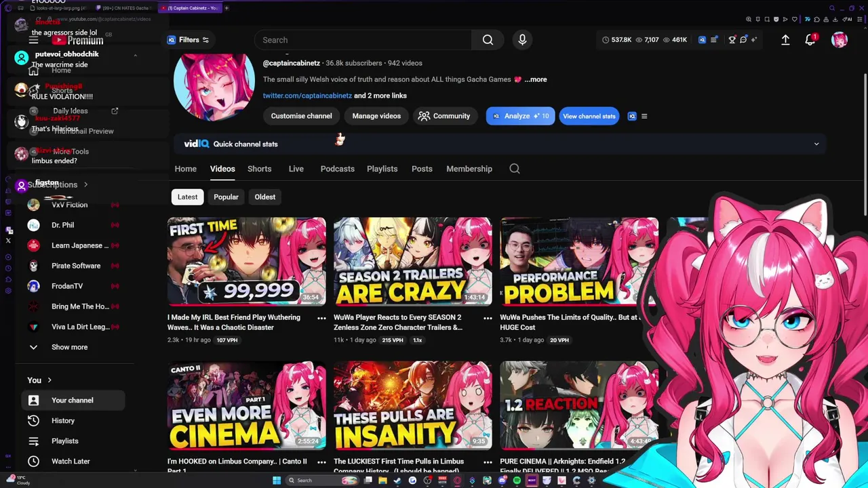This screenshot has width=868, height=488.
Task: Open the hamburger guide menu
Action: [x=33, y=40]
